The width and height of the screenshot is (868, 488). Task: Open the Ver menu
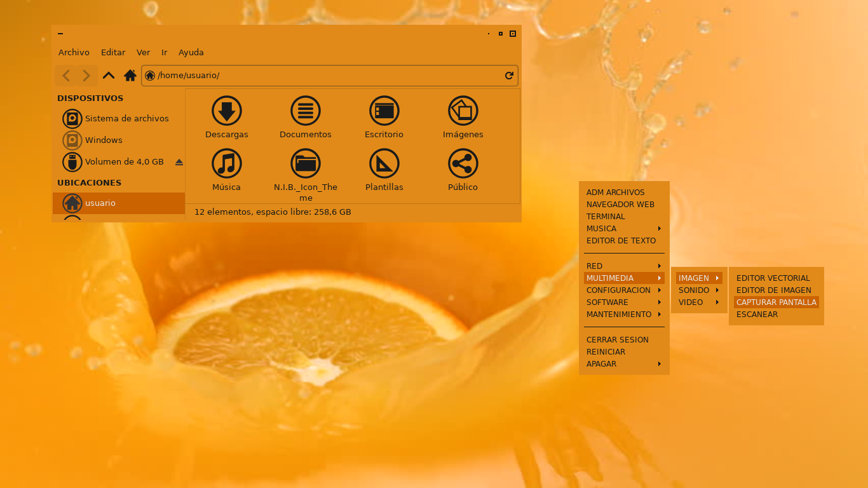[x=143, y=53]
